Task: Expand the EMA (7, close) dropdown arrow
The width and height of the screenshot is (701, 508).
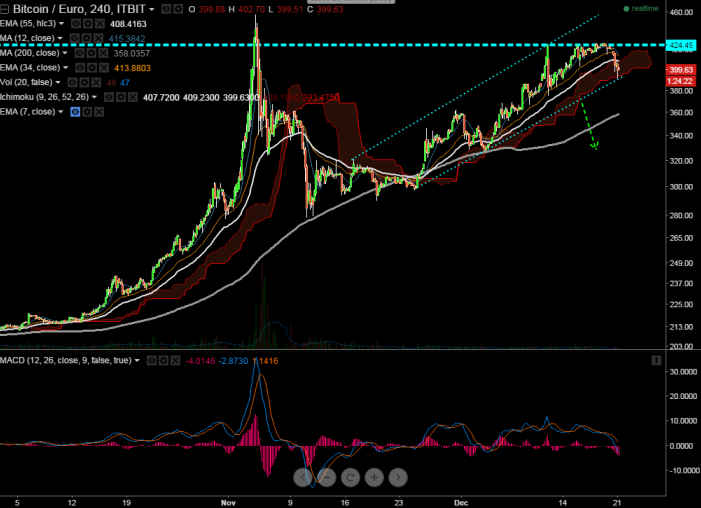Action: [x=61, y=112]
